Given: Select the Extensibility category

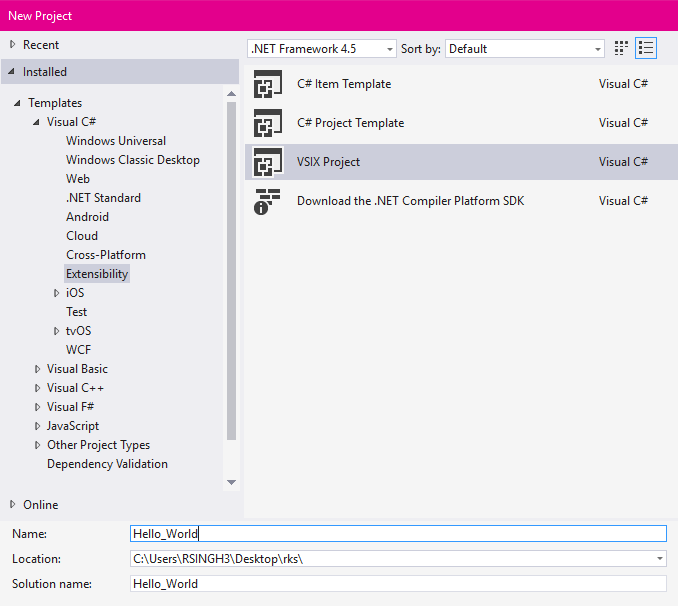Looking at the screenshot, I should [97, 274].
